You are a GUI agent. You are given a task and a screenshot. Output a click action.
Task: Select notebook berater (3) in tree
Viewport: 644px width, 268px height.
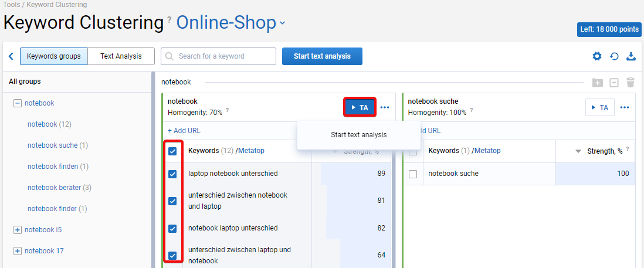click(x=60, y=188)
